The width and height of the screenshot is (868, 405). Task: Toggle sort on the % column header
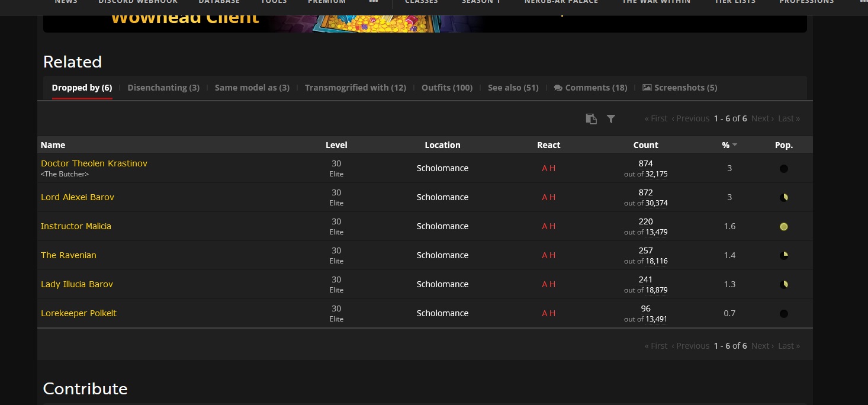click(729, 145)
